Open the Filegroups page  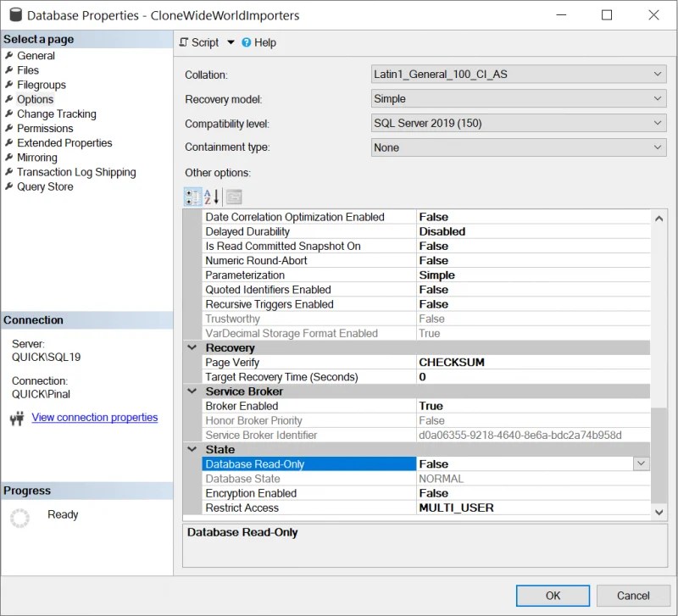click(x=42, y=85)
